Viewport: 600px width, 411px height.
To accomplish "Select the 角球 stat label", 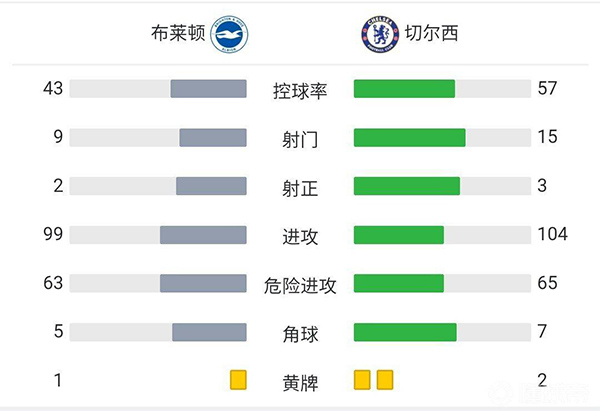I will point(300,333).
